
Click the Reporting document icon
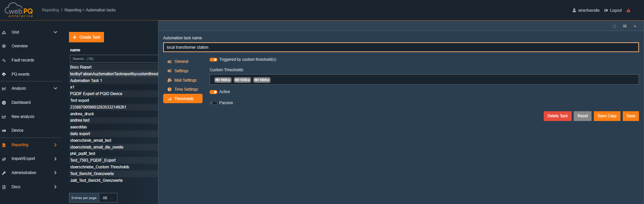point(4,145)
